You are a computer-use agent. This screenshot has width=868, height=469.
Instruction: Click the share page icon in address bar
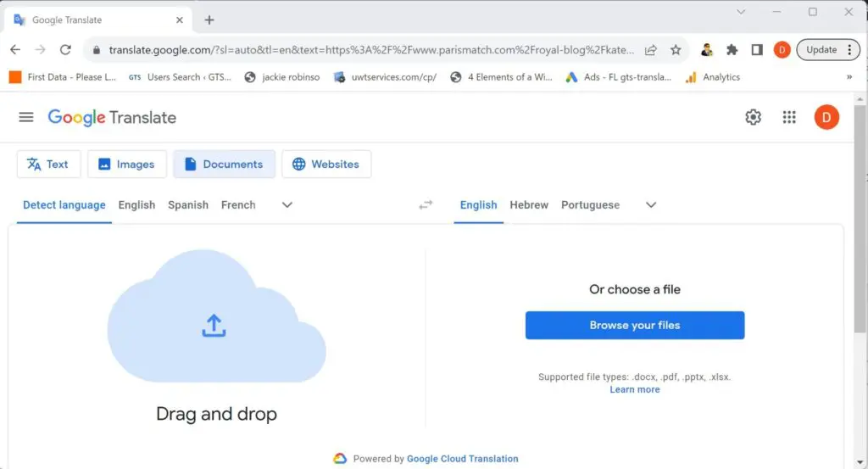coord(650,50)
